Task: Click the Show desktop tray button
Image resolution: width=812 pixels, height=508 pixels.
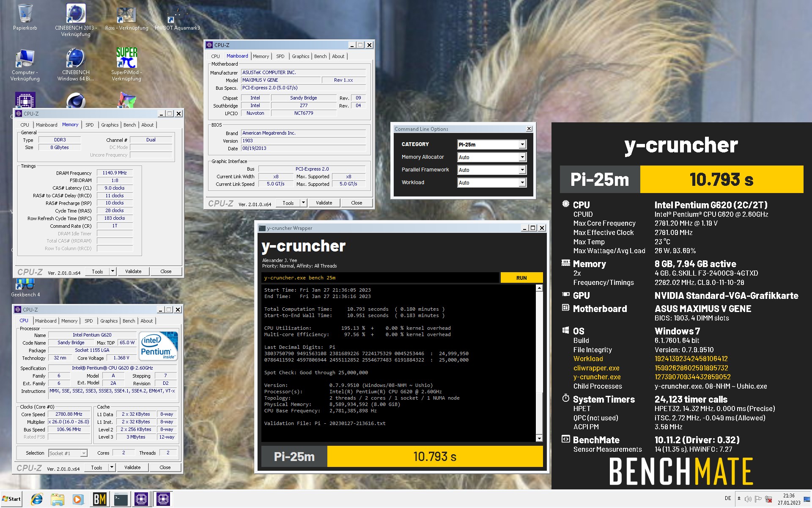Action: point(807,499)
